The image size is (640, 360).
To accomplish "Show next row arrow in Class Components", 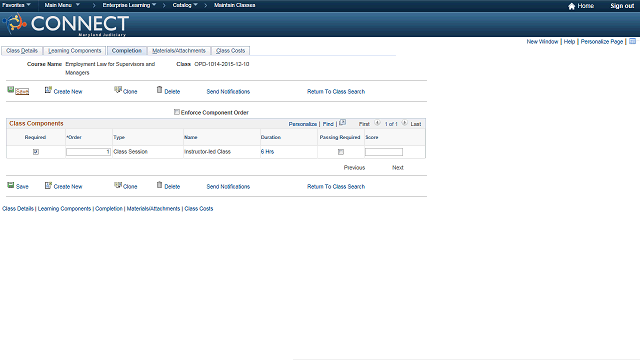I will pyautogui.click(x=404, y=123).
